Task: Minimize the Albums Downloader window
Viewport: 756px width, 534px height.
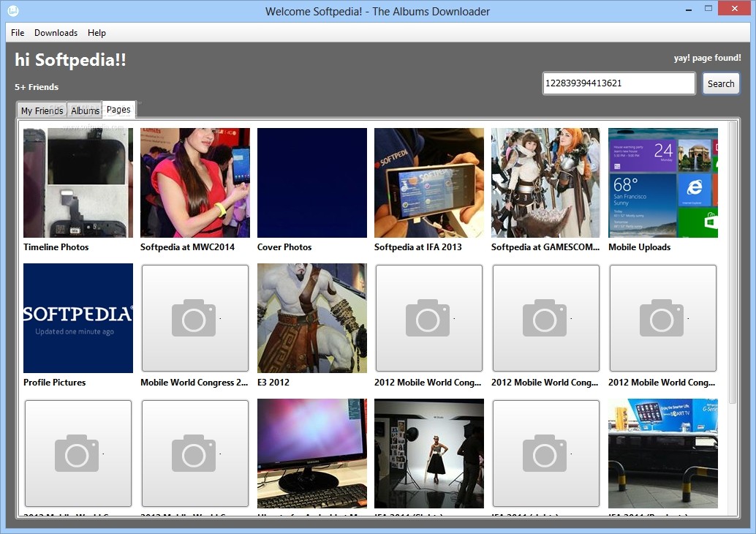Action: pyautogui.click(x=689, y=9)
